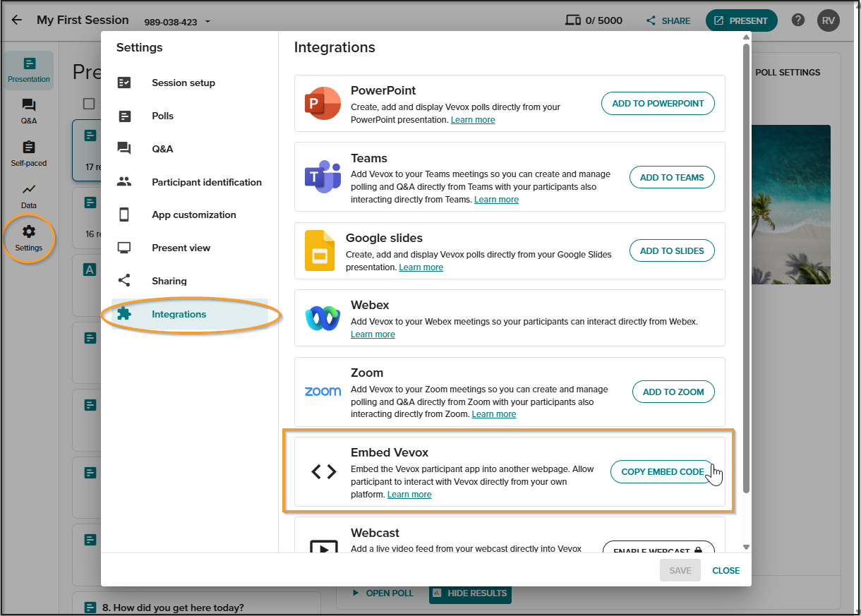Click the back arrow beside My First Session
Screen dimensions: 861x616
(17, 20)
